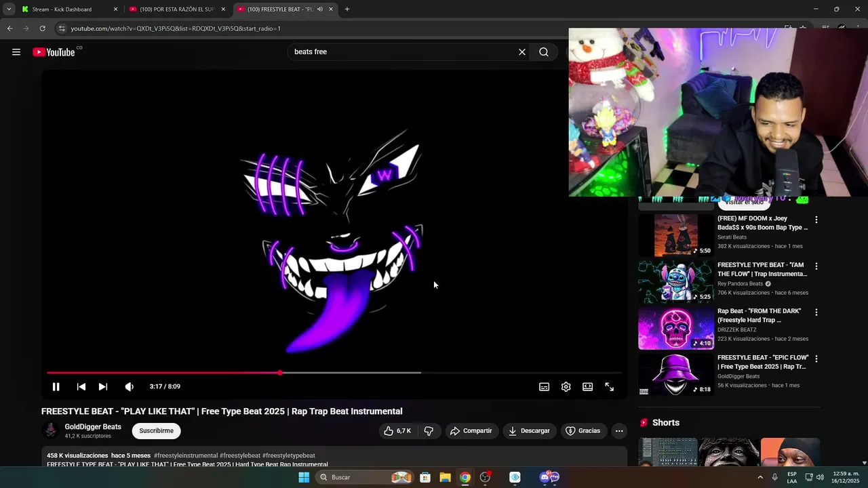Like the video with 6,7 K
The height and width of the screenshot is (488, 868).
pos(397,431)
